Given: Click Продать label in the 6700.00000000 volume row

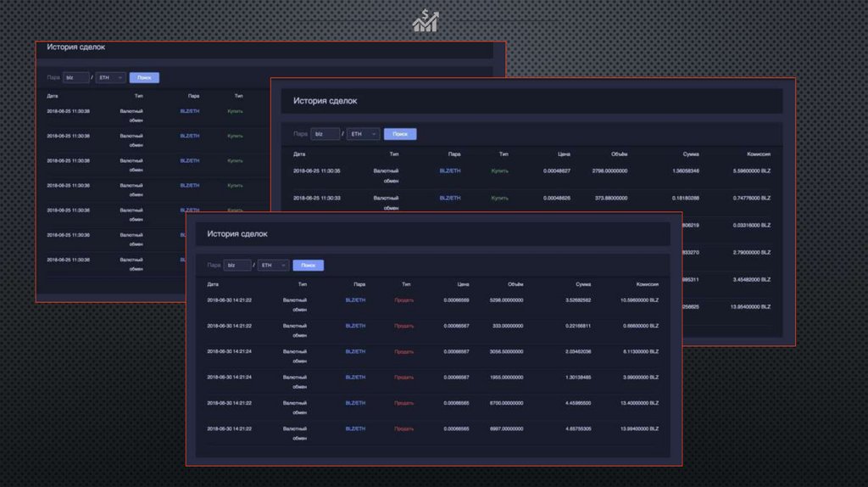Looking at the screenshot, I should pos(404,403).
